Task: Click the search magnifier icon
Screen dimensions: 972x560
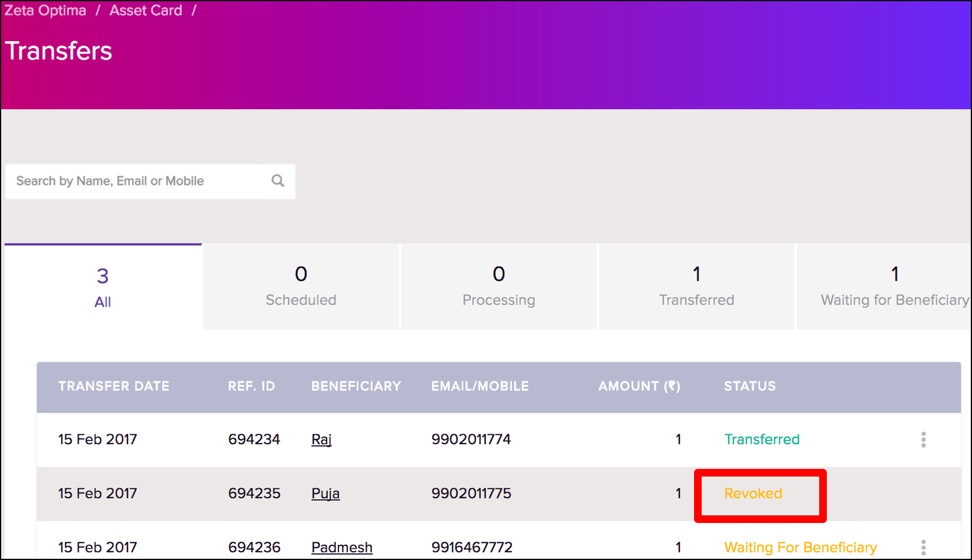Action: click(x=278, y=181)
